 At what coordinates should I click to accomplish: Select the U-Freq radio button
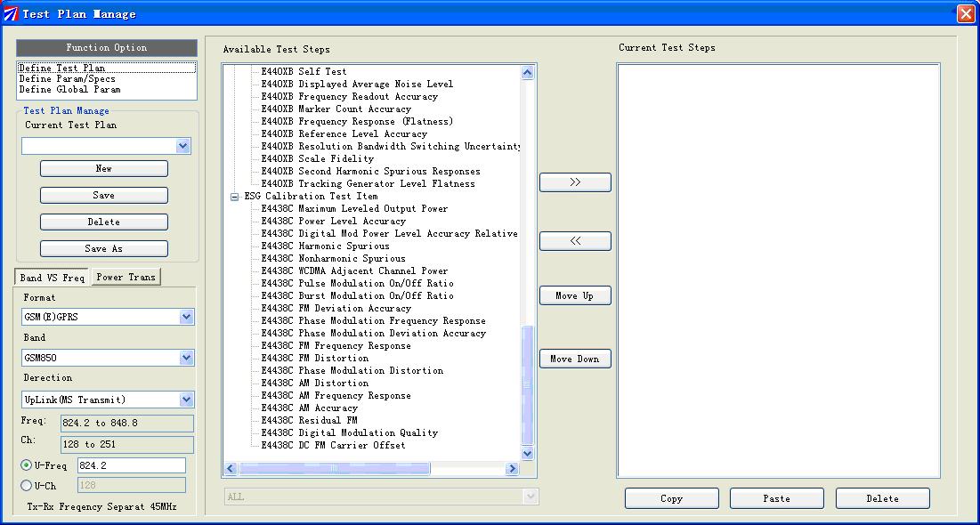click(26, 465)
